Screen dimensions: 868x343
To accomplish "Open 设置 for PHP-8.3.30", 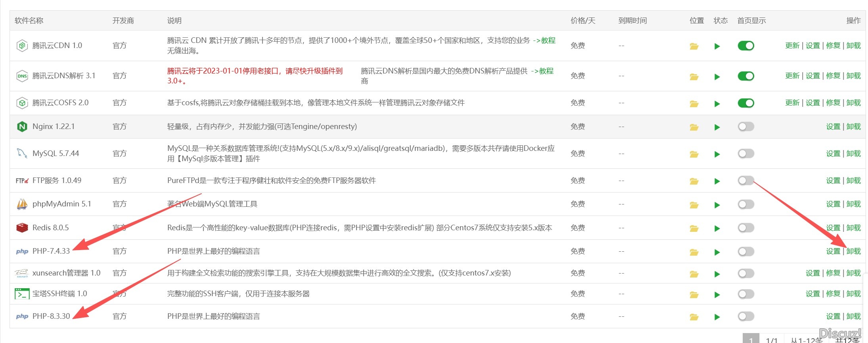I will click(833, 316).
